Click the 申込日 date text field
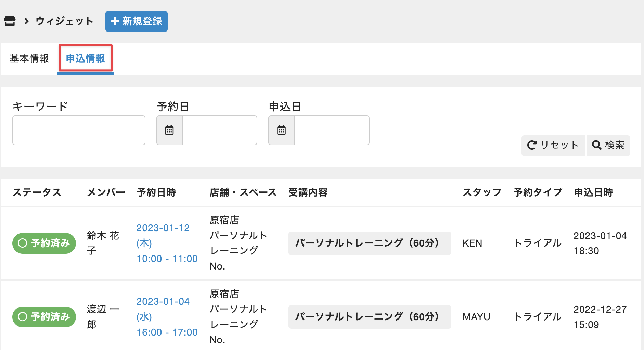Image resolution: width=644 pixels, height=350 pixels. click(x=332, y=130)
